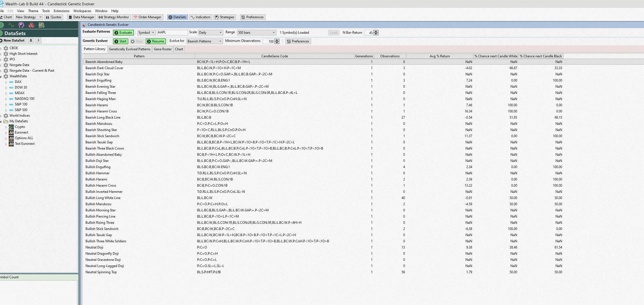The height and width of the screenshot is (305, 644).
Task: Click the green Evaluate button
Action: coord(123,33)
